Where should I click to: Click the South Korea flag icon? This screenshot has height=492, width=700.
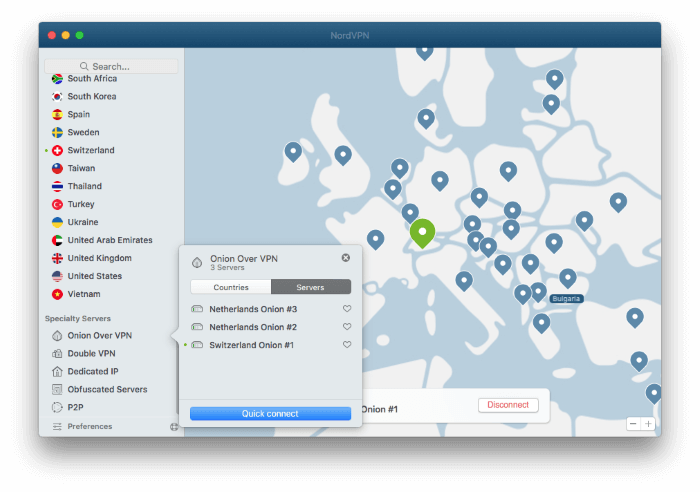(57, 96)
